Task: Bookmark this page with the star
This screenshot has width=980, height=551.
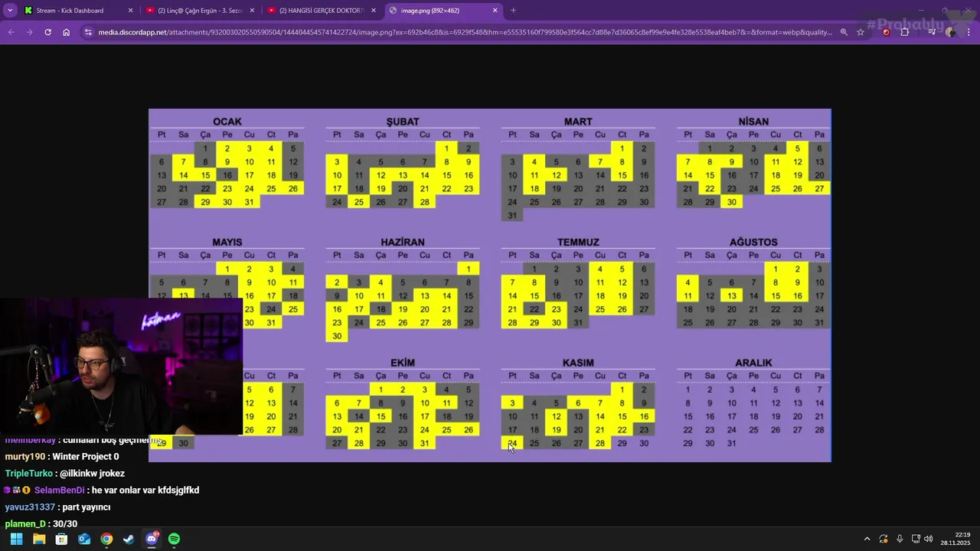Action: coord(861,32)
